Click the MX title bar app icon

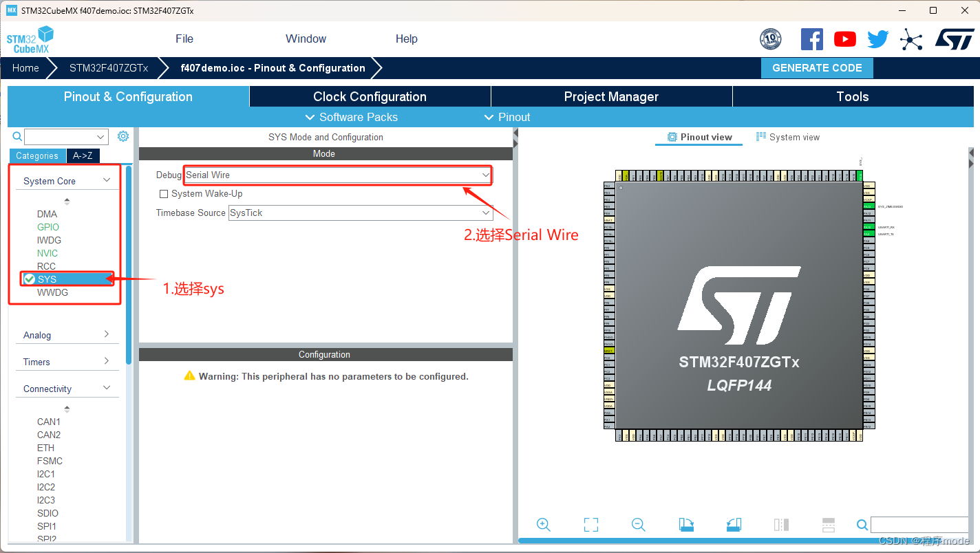pos(11,10)
